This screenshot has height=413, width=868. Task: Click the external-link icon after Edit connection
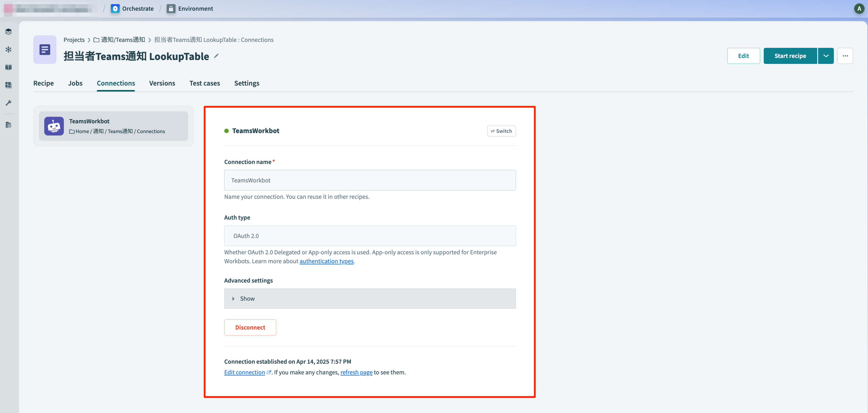tap(269, 372)
